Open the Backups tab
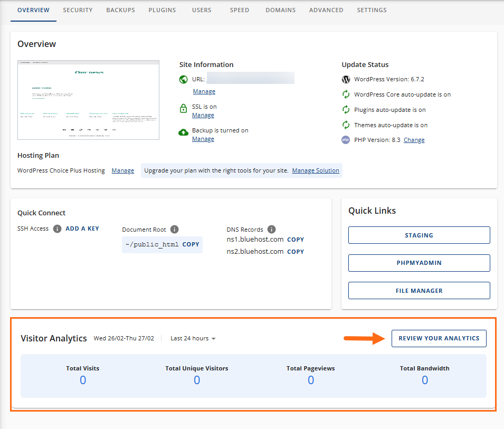 [120, 10]
